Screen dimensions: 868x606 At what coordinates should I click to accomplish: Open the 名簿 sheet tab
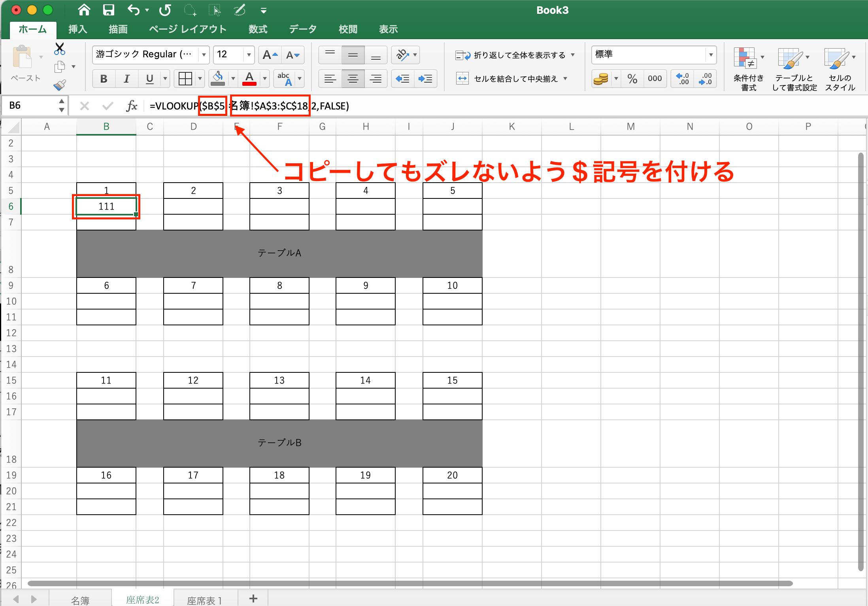pos(80,600)
